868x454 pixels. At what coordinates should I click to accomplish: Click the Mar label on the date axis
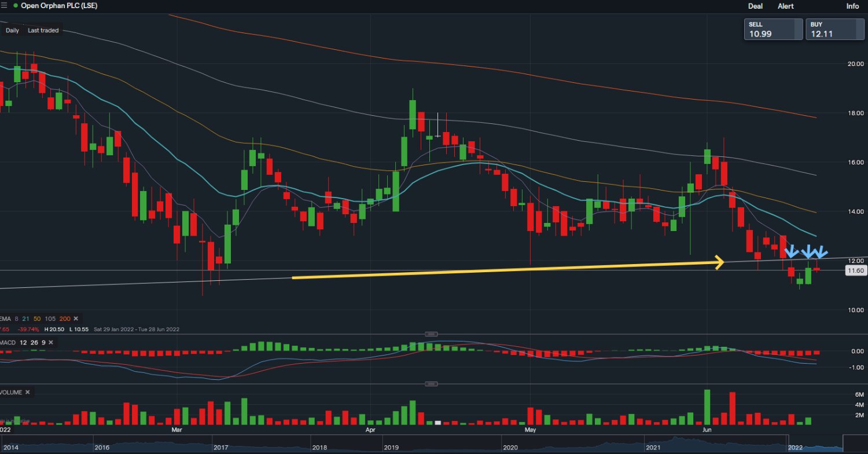(x=176, y=430)
